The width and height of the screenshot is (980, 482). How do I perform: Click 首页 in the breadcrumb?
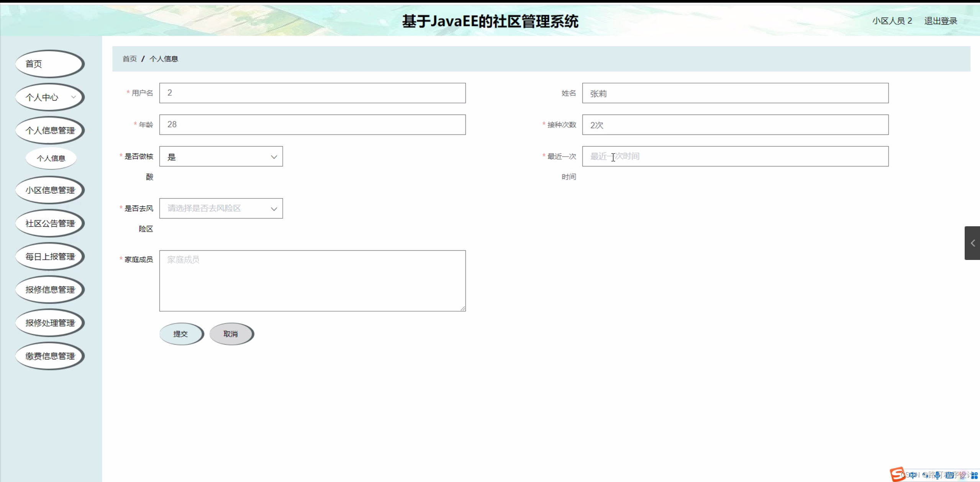[x=129, y=59]
